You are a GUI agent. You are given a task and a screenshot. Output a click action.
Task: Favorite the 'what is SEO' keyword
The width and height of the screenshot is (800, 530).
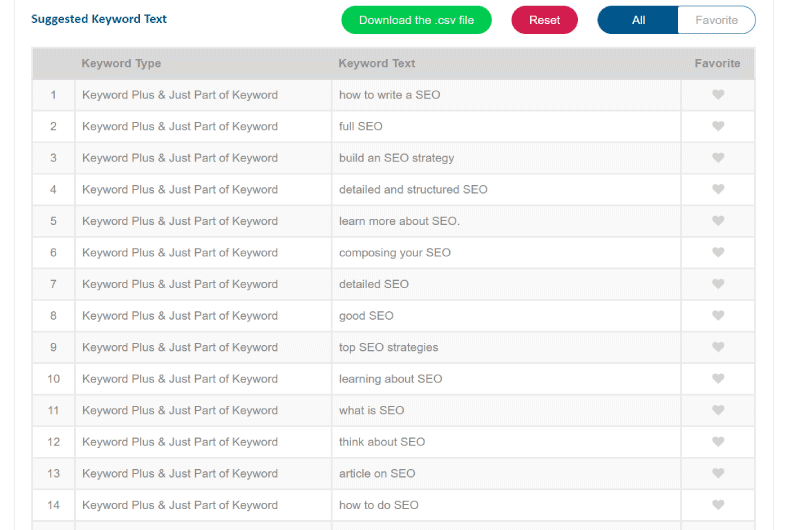pos(718,411)
